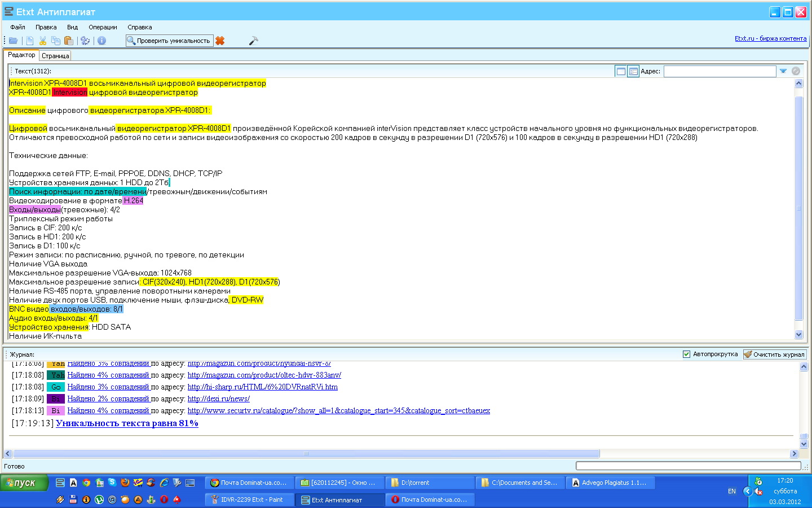This screenshot has height=508, width=812.
Task: Switch to the detailed list view icon
Action: click(x=633, y=71)
